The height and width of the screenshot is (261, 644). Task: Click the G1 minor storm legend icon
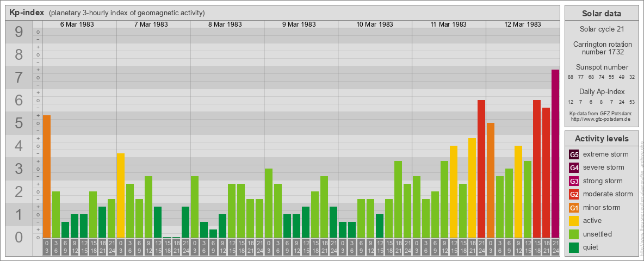coord(574,208)
